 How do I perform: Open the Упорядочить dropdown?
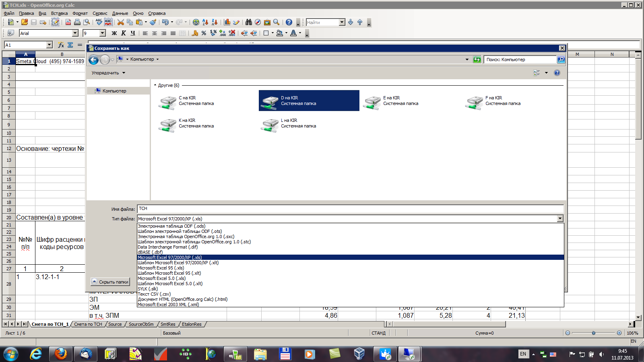[108, 73]
